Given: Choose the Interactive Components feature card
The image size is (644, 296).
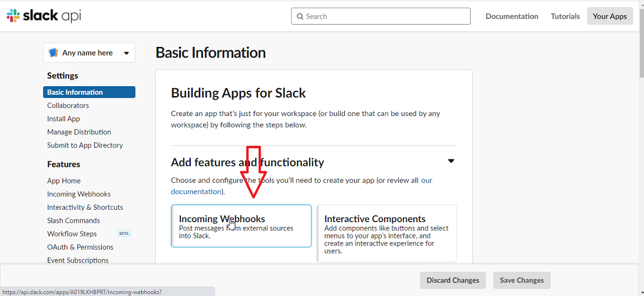Looking at the screenshot, I should [x=387, y=233].
